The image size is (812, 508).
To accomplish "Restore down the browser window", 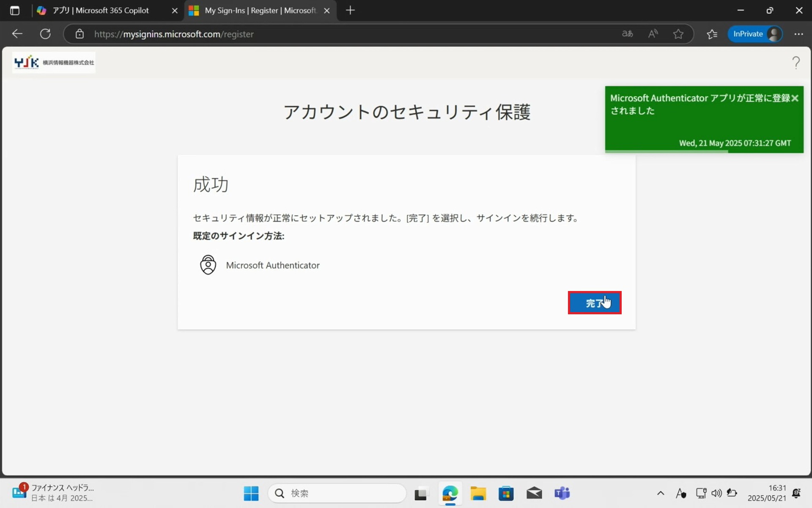I will tap(770, 11).
